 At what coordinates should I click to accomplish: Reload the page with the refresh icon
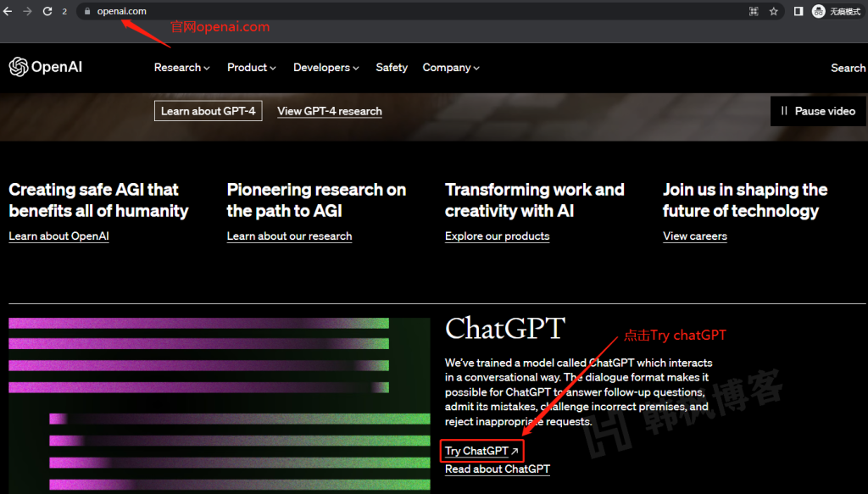[x=47, y=11]
